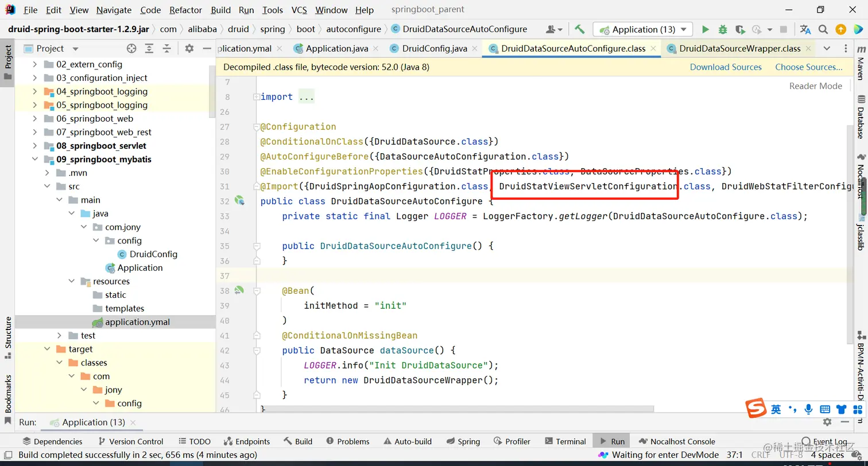Select opened file with the crosshair icon
The width and height of the screenshot is (868, 466).
point(131,48)
